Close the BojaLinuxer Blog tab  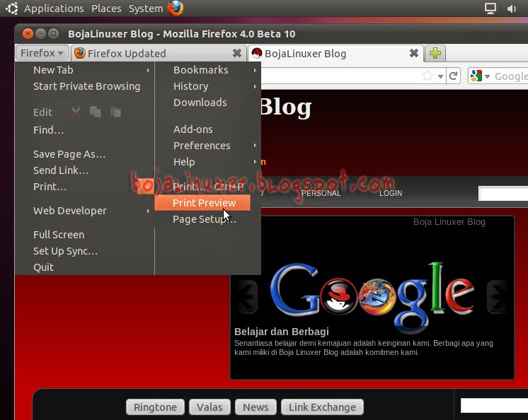[x=414, y=53]
